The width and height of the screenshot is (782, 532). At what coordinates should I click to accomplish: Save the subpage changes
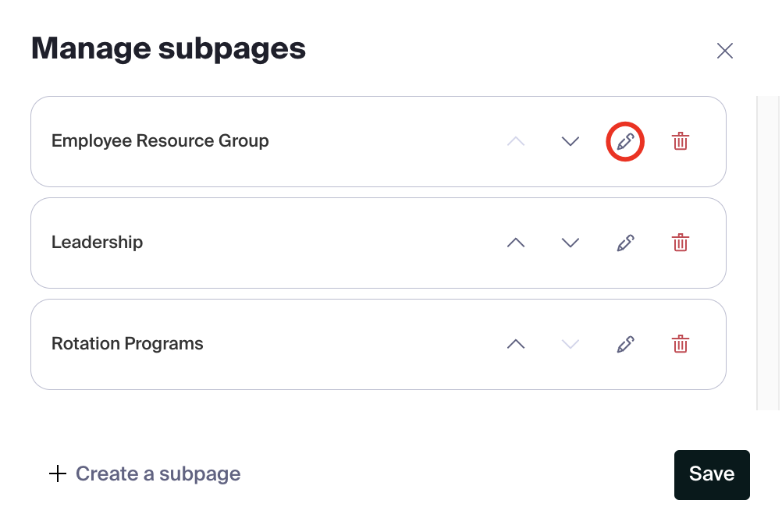712,474
